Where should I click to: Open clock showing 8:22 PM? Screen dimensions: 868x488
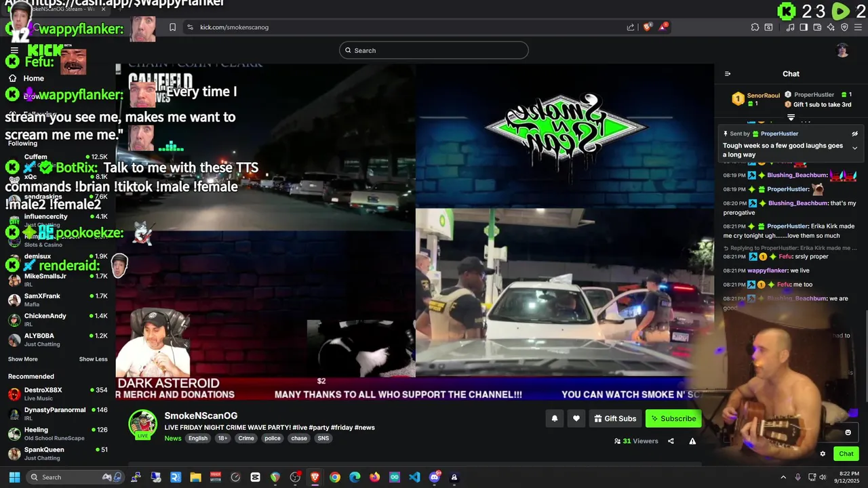(x=847, y=477)
